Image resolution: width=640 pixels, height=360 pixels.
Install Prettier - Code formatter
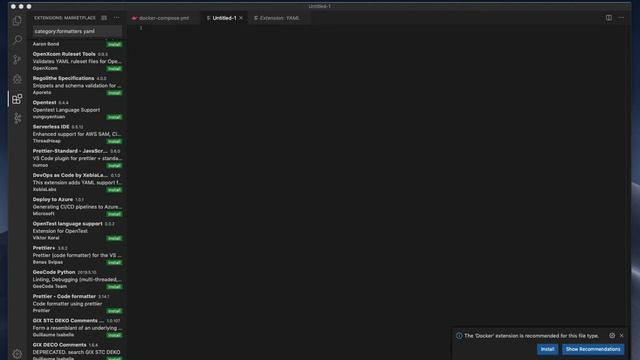114,311
